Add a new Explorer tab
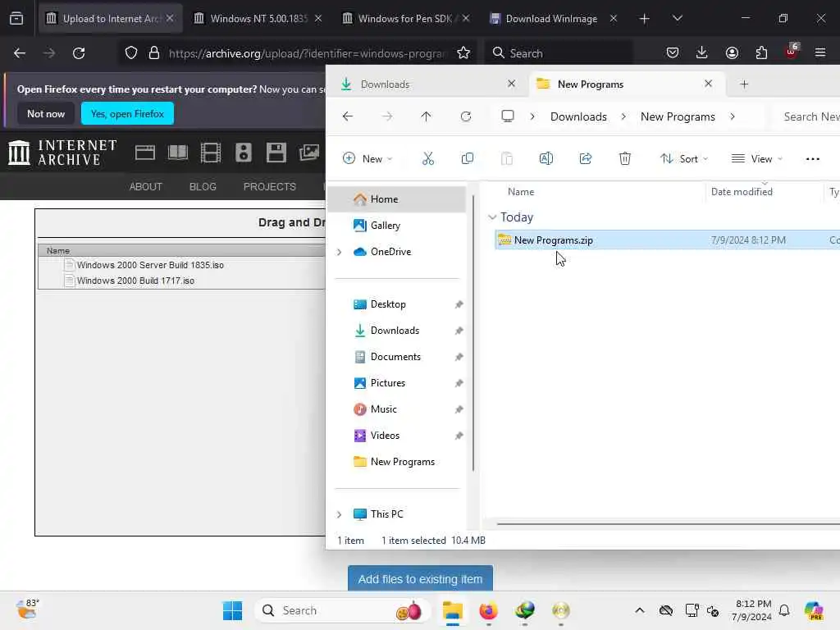The image size is (840, 630). pos(743,84)
